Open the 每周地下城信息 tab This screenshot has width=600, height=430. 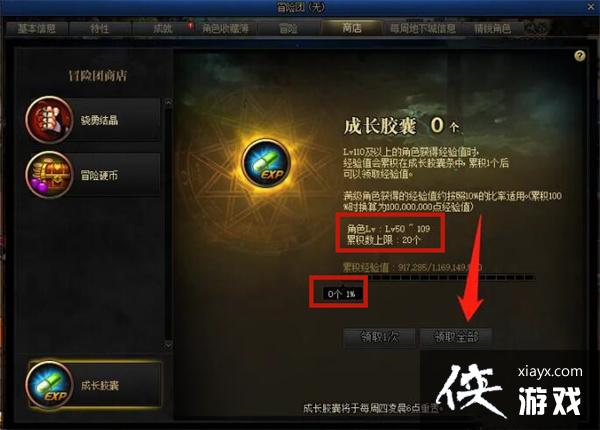coord(423,28)
